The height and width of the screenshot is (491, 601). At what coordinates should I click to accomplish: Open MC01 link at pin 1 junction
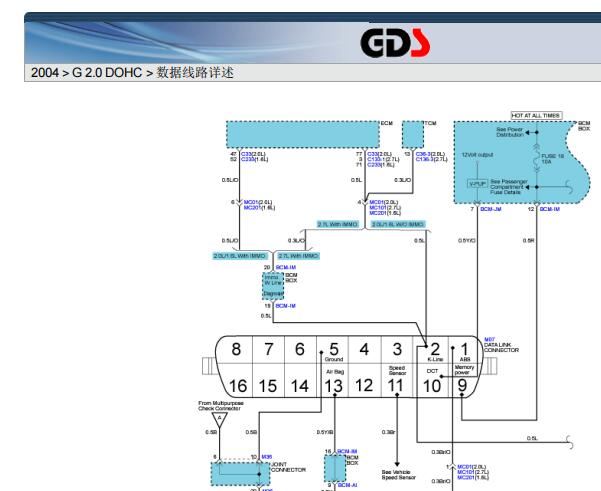[465, 467]
